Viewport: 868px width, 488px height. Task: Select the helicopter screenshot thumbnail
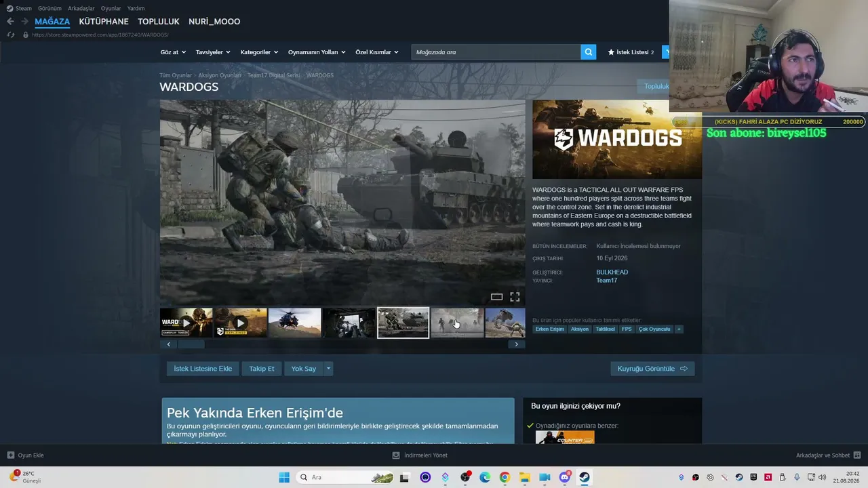(x=295, y=323)
